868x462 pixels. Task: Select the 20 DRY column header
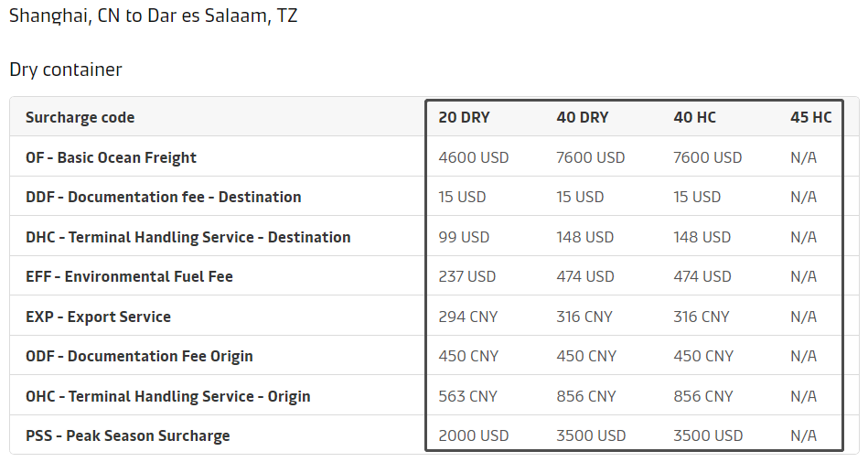click(464, 117)
